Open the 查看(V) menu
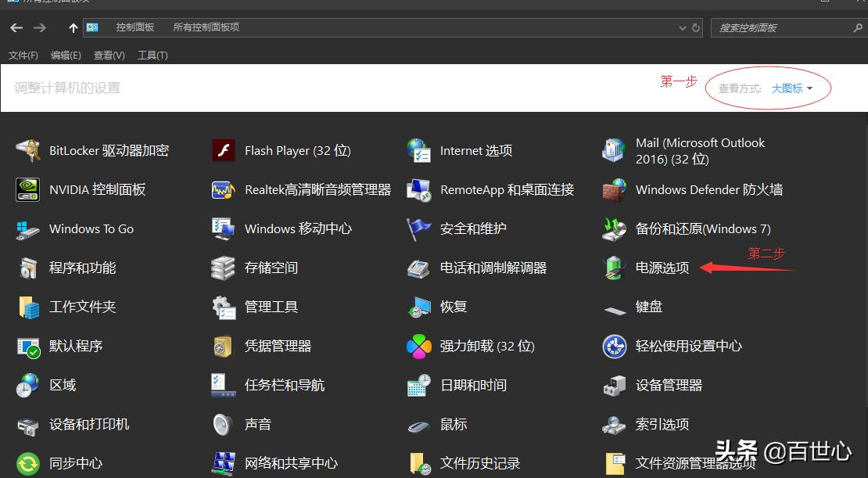The width and height of the screenshot is (868, 478). coord(109,55)
